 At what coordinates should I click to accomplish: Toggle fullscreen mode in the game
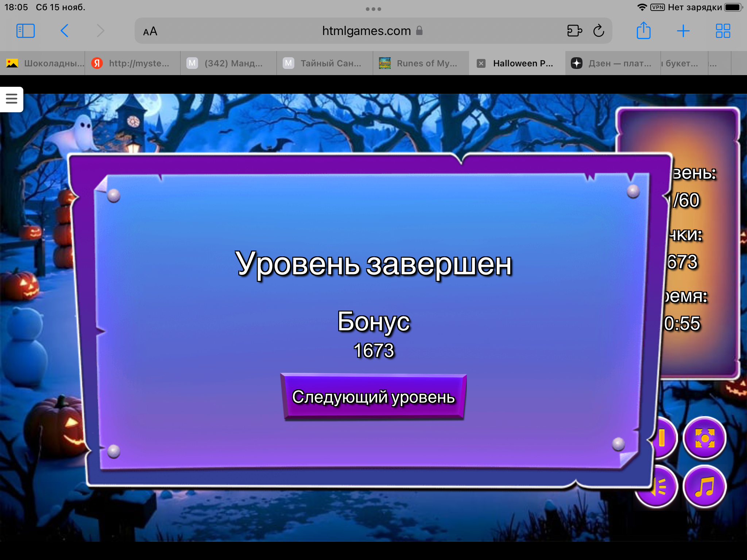point(704,438)
